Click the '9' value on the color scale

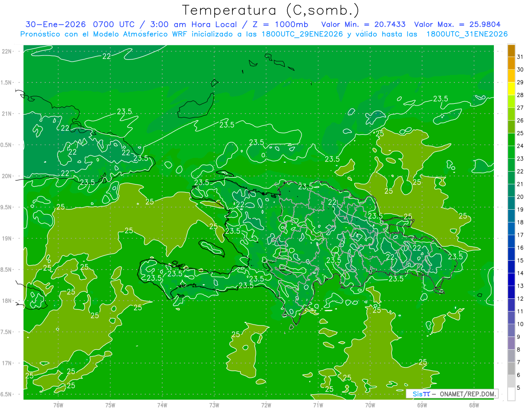pos(519,337)
